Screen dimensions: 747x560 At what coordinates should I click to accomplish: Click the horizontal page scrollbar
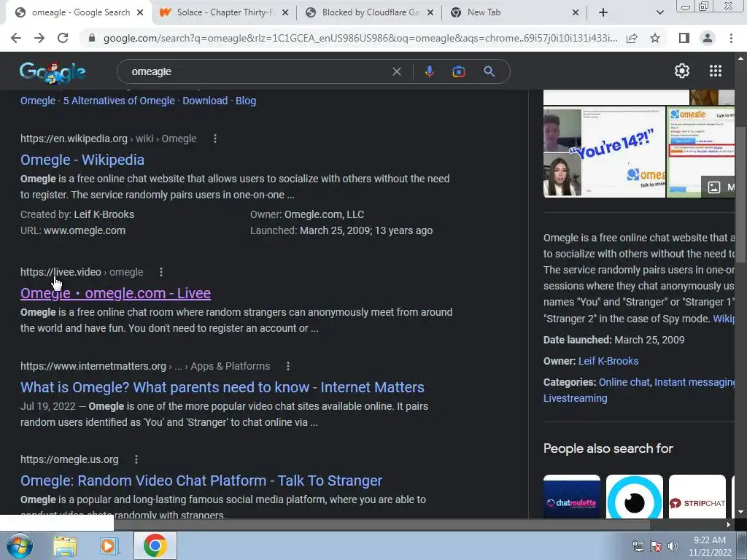tap(381, 524)
